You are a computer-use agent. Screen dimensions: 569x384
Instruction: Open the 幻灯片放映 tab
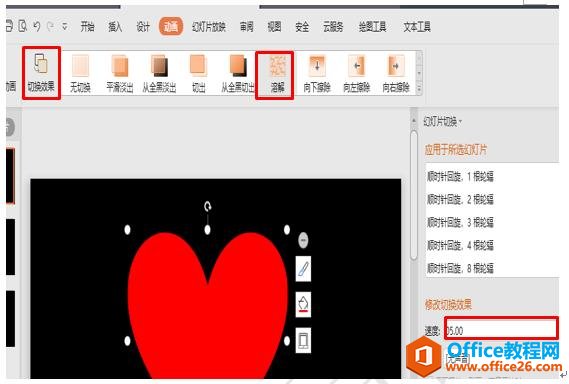pos(209,26)
